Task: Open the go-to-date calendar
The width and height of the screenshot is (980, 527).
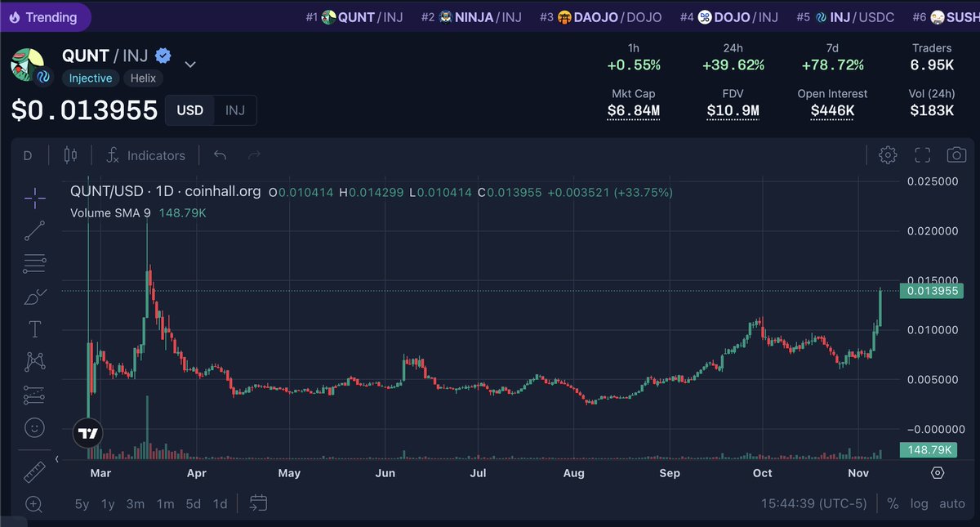Action: pyautogui.click(x=258, y=502)
